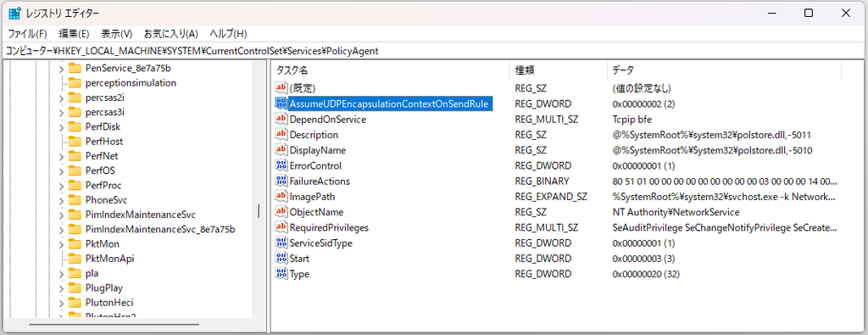Image resolution: width=868 pixels, height=335 pixels.
Task: Click the tree pane horizontal scrollbar
Action: click(114, 325)
